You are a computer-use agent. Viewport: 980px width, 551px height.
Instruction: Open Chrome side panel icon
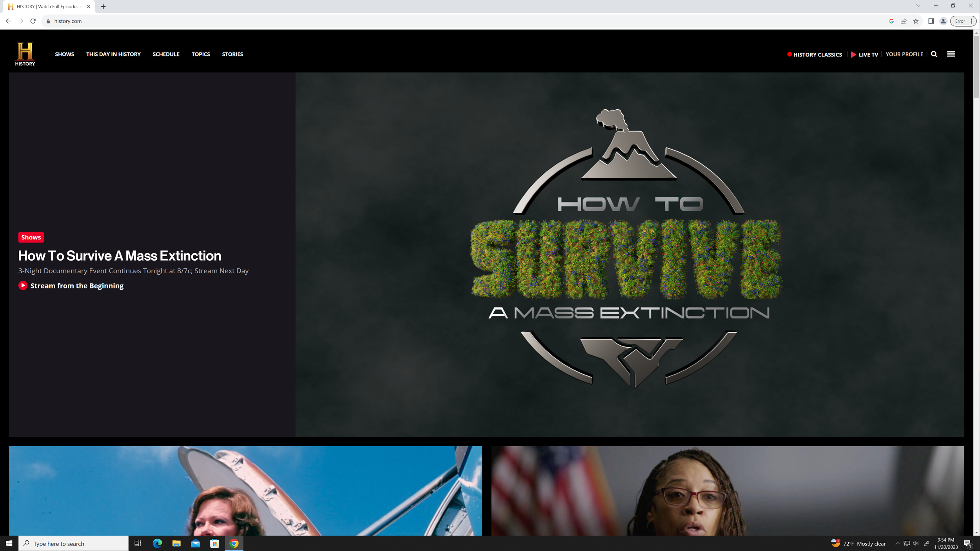pos(931,21)
